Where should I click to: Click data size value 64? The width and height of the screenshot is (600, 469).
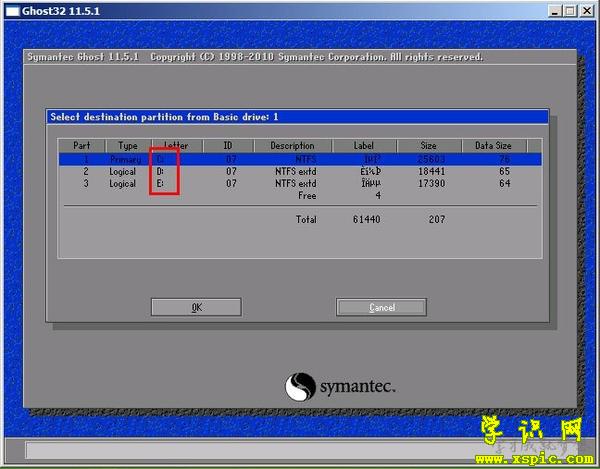click(x=504, y=184)
